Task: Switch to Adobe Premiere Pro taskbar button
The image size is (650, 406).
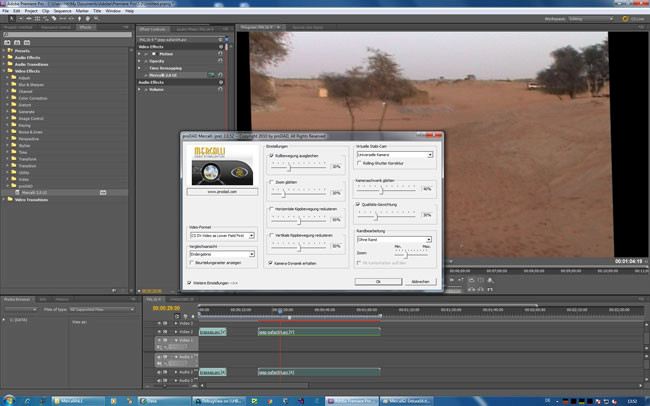Action: click(x=352, y=401)
